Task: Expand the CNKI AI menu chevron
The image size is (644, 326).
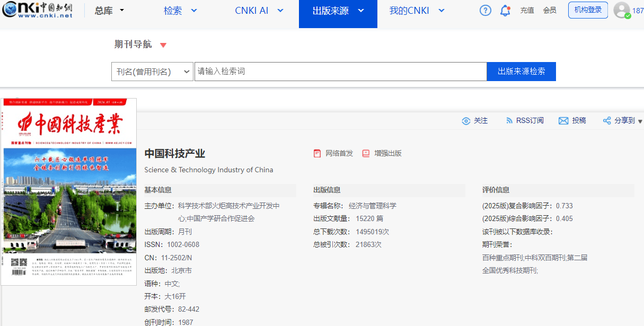Action: [280, 11]
